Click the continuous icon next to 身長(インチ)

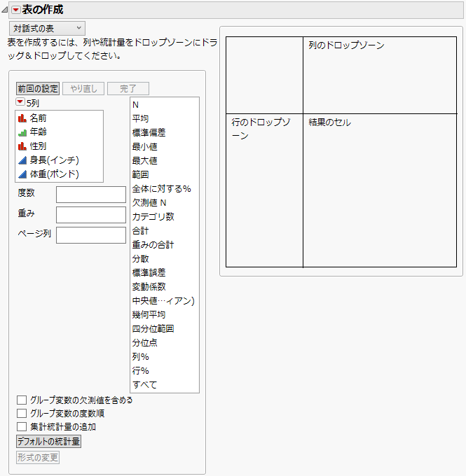tap(22, 160)
